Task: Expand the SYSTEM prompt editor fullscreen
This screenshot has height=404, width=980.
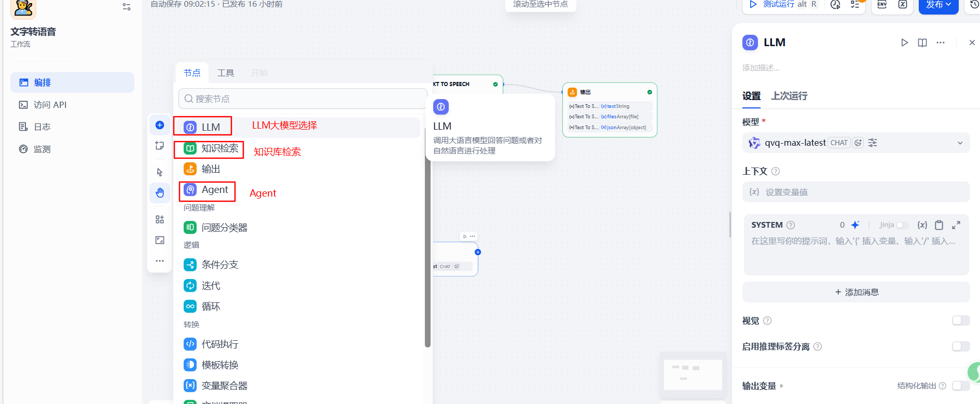Action: click(x=956, y=225)
